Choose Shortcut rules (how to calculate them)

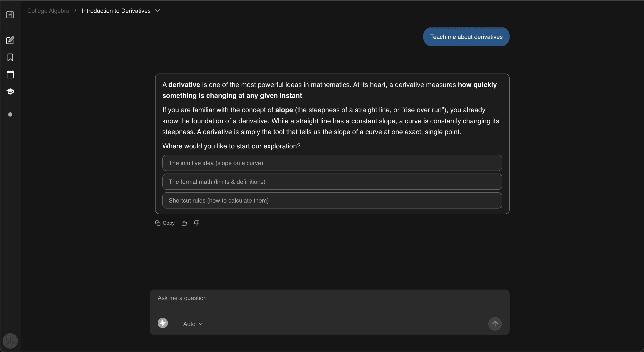click(x=332, y=200)
